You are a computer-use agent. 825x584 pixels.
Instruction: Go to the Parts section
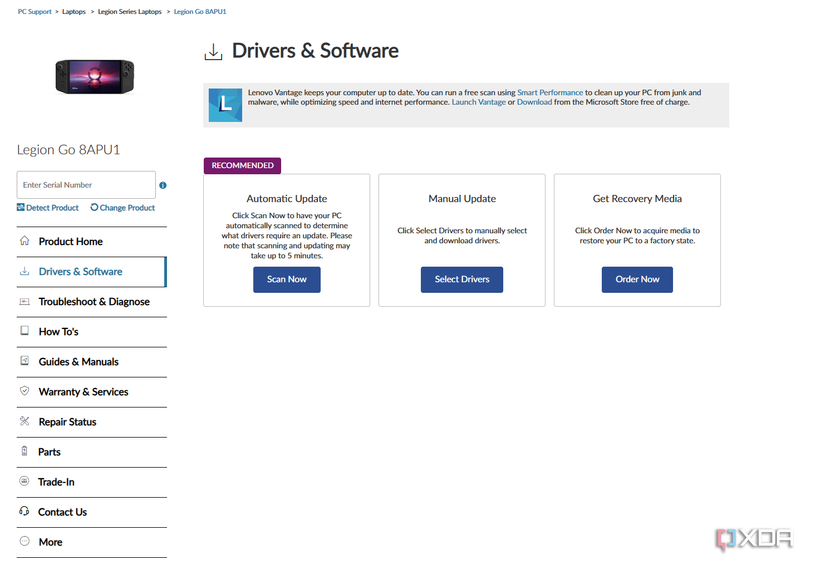[x=49, y=452]
